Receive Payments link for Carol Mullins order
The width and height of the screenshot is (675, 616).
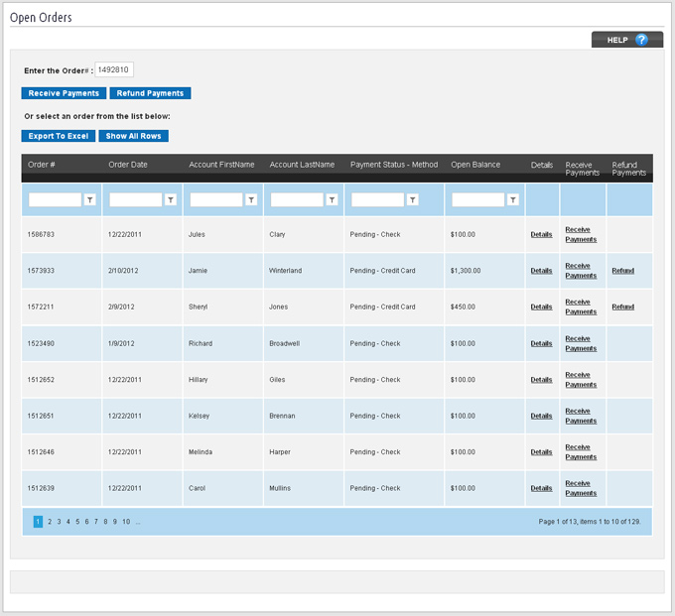581,488
